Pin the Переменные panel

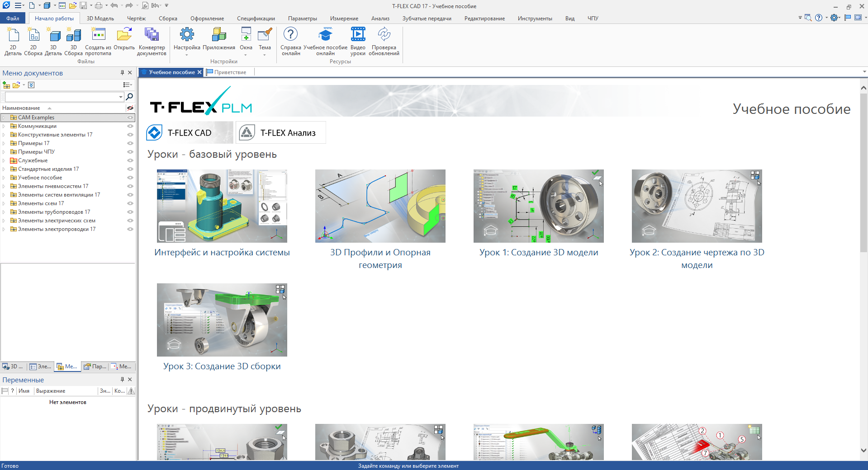(x=122, y=380)
